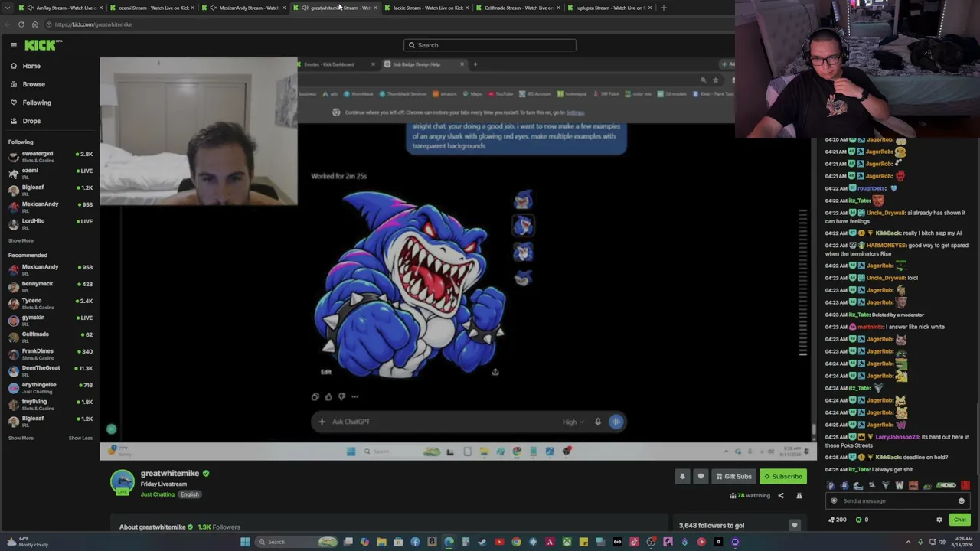Click the Kick search field
Screen dimensions: 980x551
[x=490, y=45]
